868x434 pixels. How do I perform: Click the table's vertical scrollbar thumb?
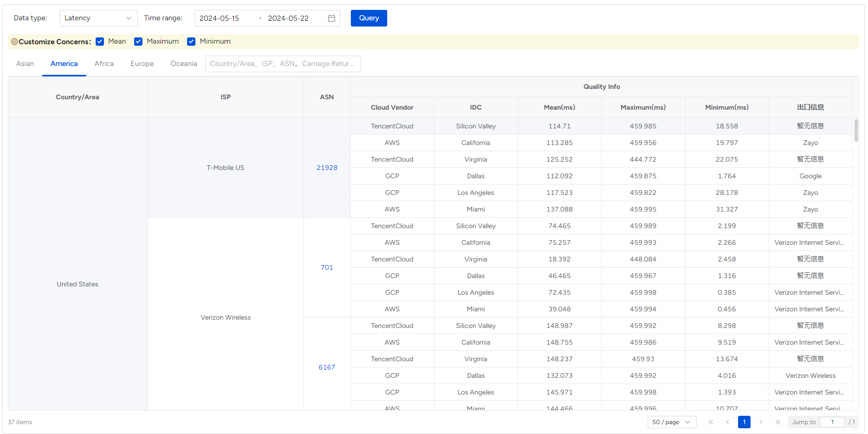(856, 130)
